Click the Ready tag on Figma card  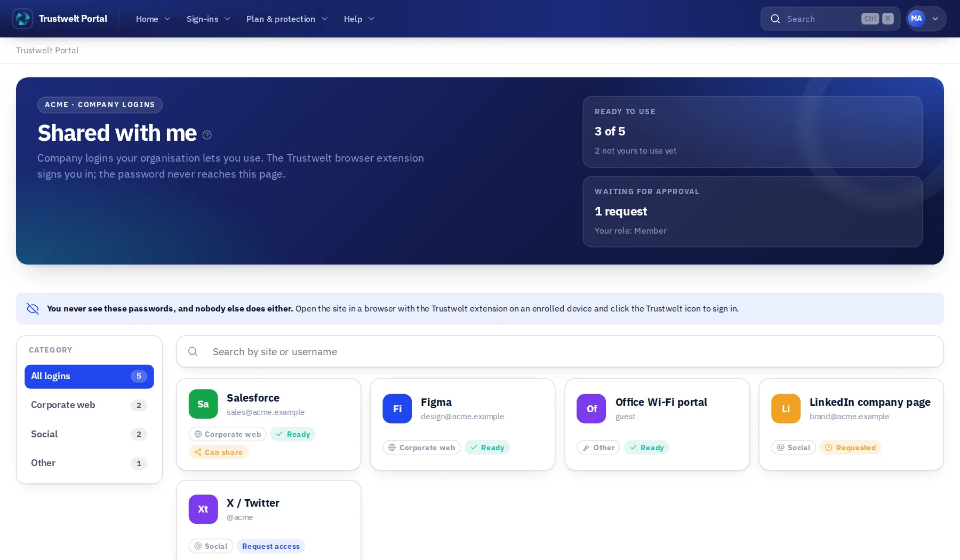487,447
